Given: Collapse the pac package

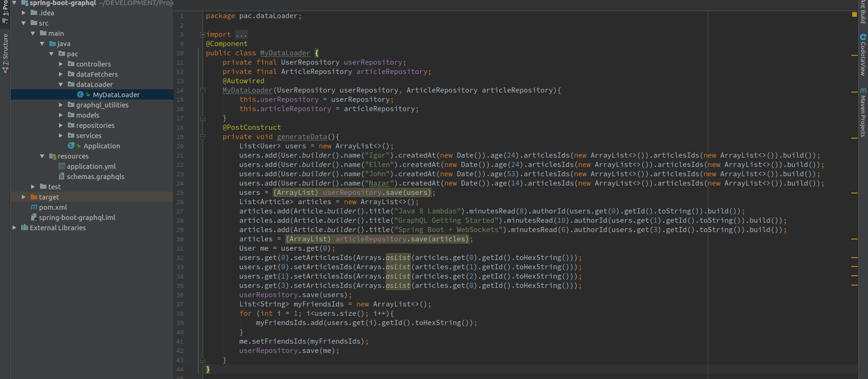Looking at the screenshot, I should pos(52,53).
